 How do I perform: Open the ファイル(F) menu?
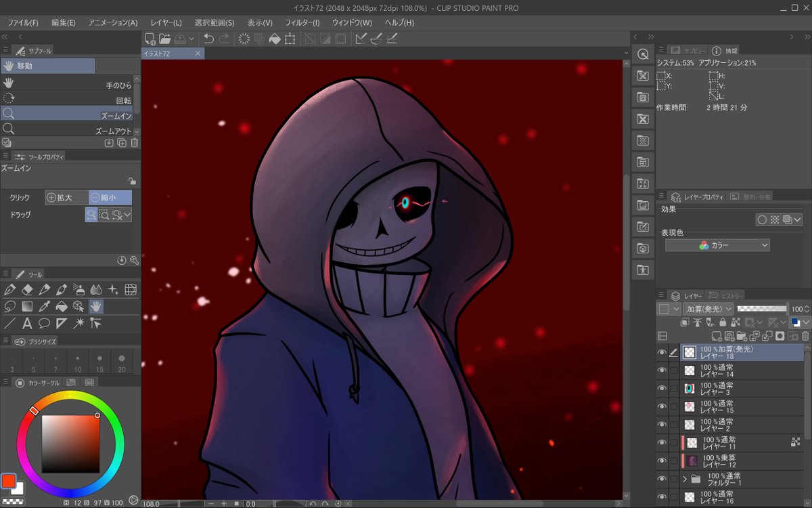coord(23,22)
